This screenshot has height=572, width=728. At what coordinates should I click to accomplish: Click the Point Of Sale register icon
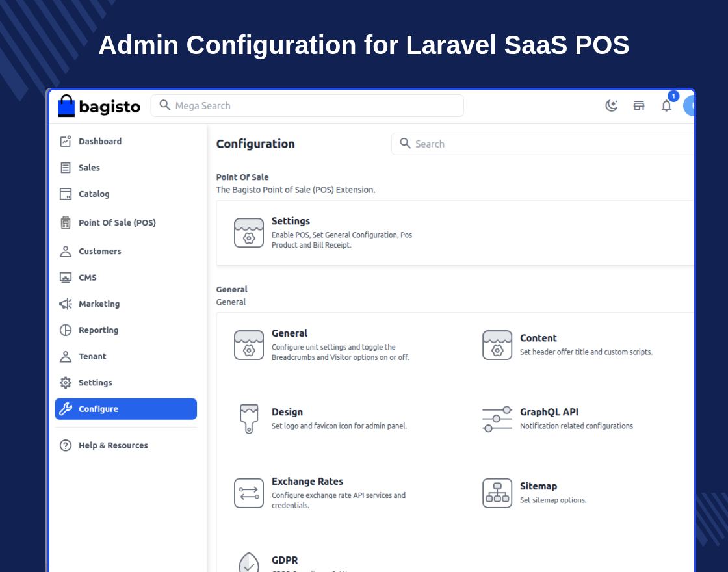click(66, 223)
